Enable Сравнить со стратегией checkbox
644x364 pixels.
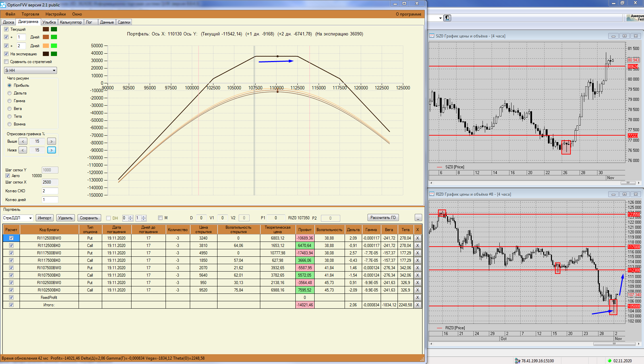click(6, 62)
